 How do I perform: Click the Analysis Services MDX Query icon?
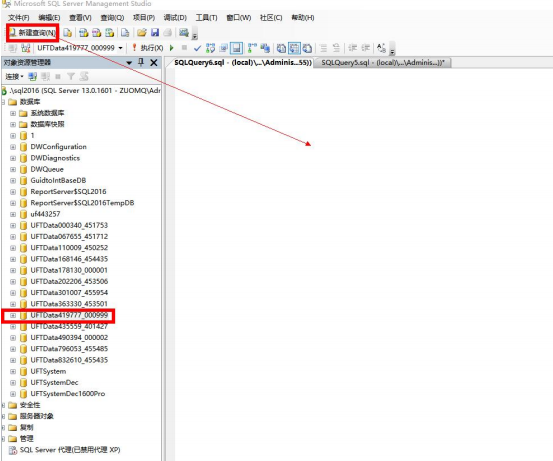tap(84, 33)
